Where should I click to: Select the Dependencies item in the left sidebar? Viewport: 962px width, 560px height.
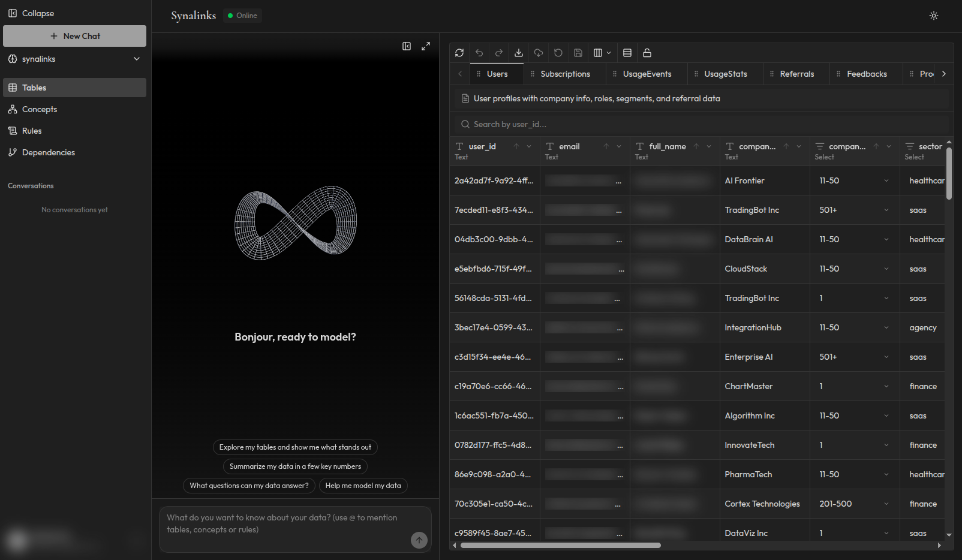[48, 152]
